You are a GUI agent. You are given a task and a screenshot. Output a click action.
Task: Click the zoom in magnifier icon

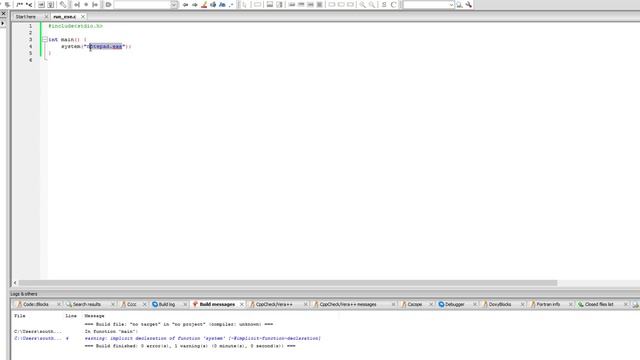pos(362,4)
